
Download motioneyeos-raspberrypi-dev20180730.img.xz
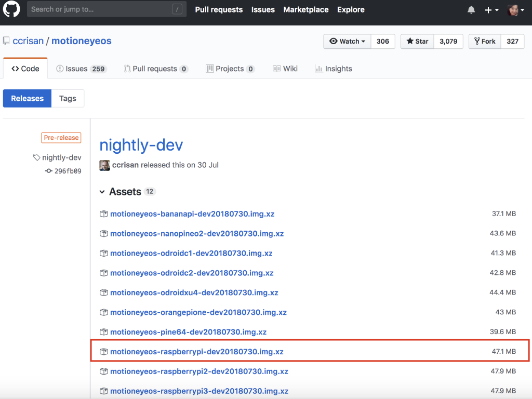point(197,352)
